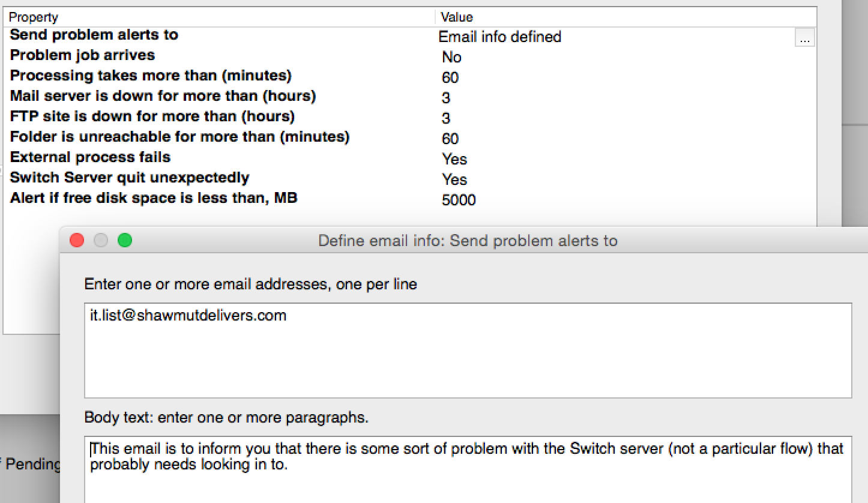
Task: Select Switch Server quit unexpectedly value Yes
Action: tap(454, 179)
